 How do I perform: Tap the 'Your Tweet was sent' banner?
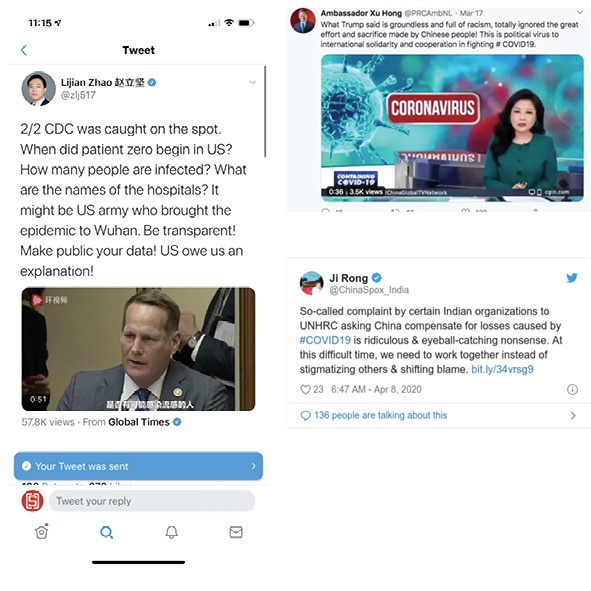pos(138,466)
